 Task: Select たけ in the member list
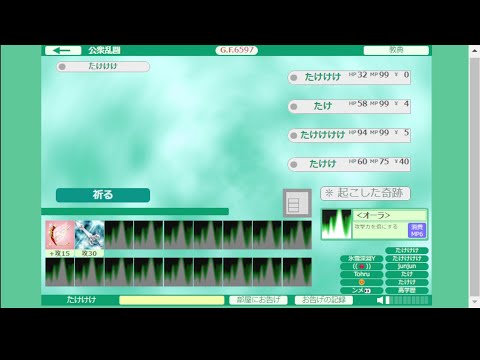click(407, 274)
